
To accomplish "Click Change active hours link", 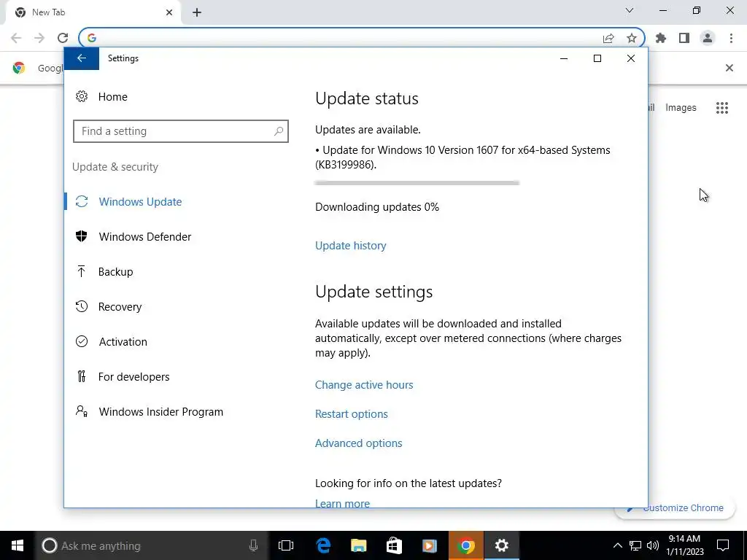I will 364,385.
